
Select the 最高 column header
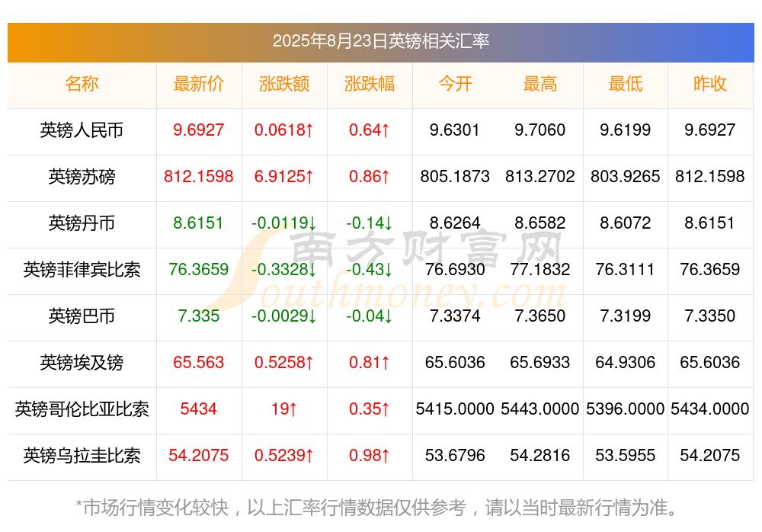click(540, 84)
